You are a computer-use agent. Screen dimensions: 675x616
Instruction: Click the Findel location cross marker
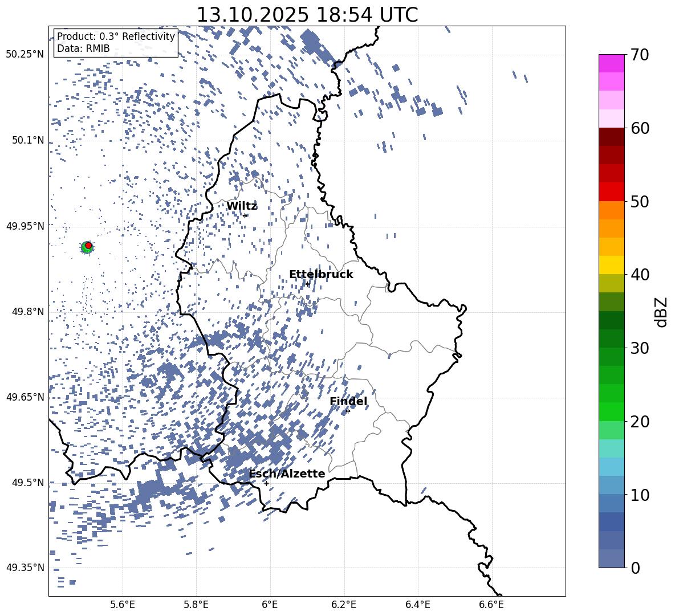348,411
